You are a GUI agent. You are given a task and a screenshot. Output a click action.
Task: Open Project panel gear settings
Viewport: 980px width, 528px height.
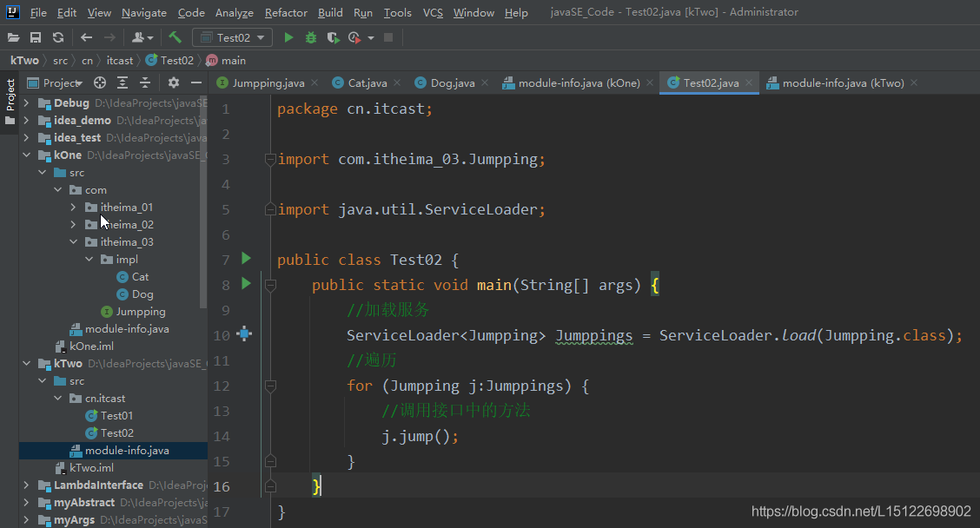pyautogui.click(x=173, y=82)
